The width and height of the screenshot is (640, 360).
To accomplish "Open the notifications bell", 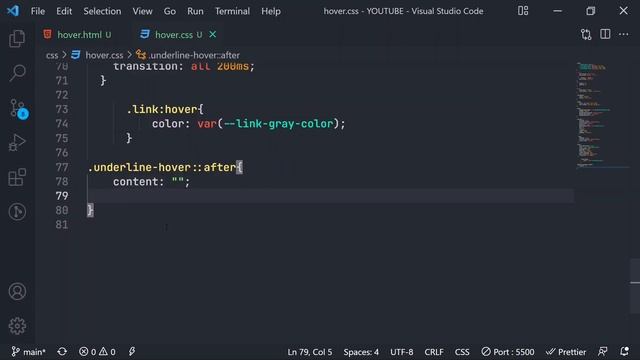I will [x=624, y=351].
